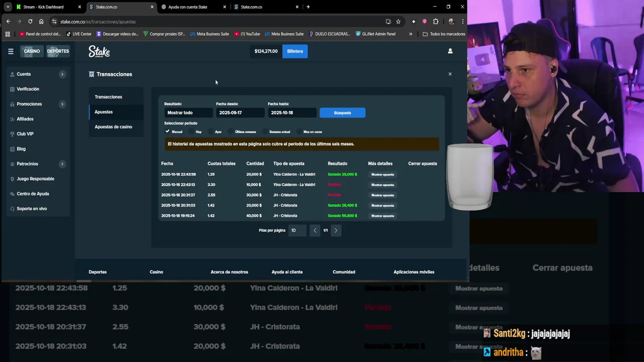Open the tab search dropdown arrow
This screenshot has width=644, height=362.
tap(8, 7)
